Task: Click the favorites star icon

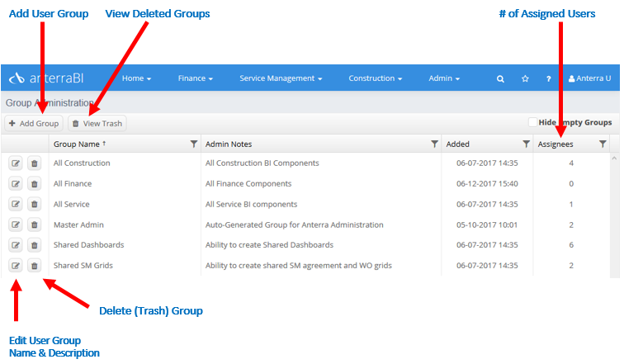Action: coord(525,78)
